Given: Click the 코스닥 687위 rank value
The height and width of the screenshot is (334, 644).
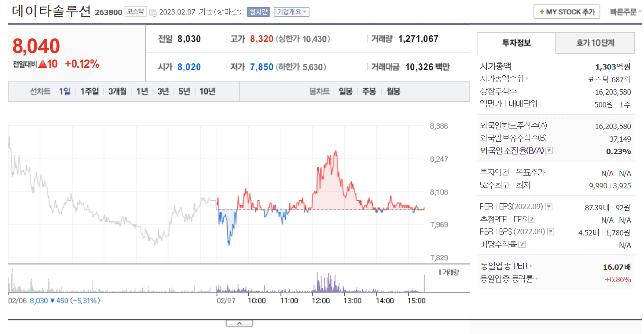Looking at the screenshot, I should (609, 80).
